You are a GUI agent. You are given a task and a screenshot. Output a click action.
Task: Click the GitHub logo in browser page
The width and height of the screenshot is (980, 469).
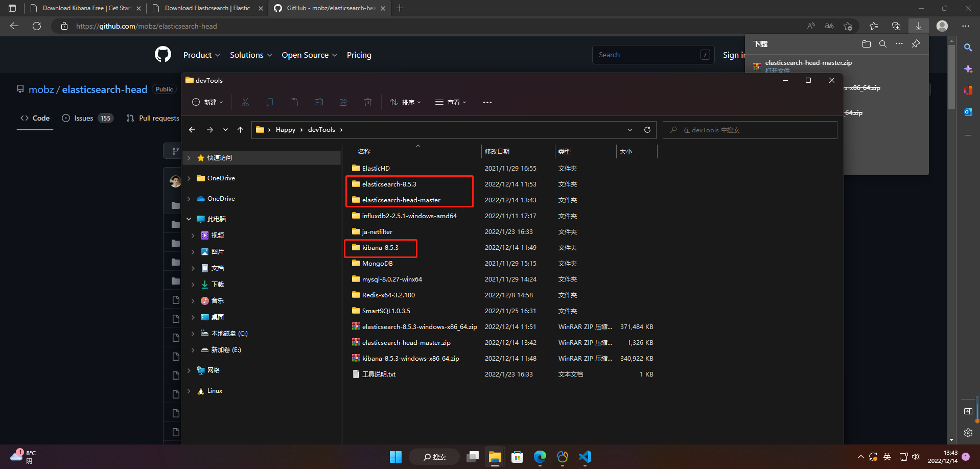point(163,54)
